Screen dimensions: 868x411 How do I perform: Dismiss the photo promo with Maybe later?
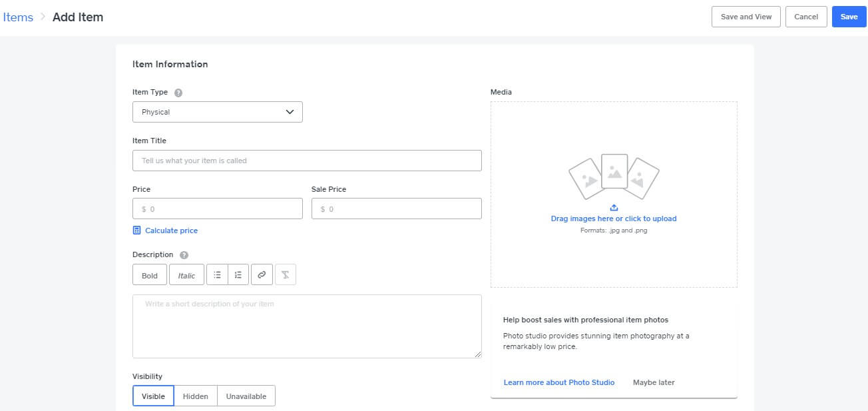click(654, 382)
